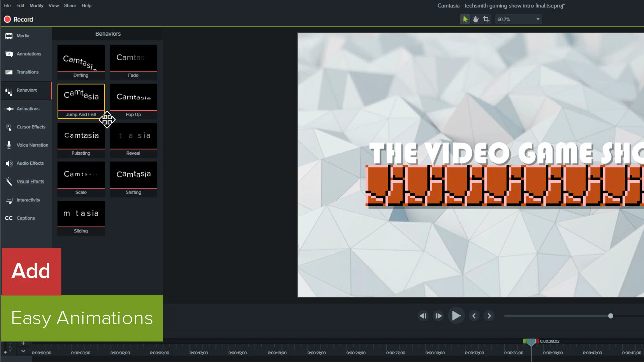The height and width of the screenshot is (362, 644).
Task: Enable Crop mode on the canvas
Action: 486,19
